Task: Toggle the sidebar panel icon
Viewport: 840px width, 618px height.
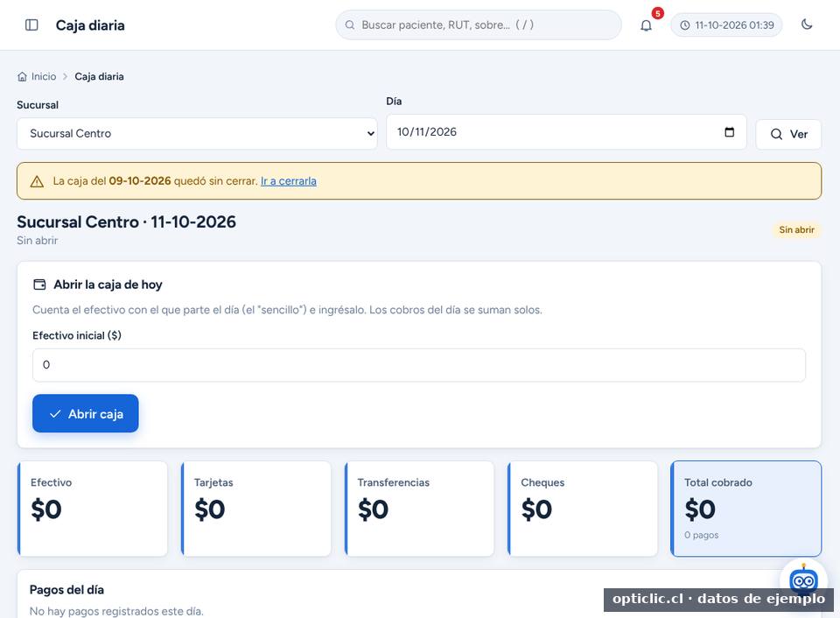Action: [x=31, y=25]
